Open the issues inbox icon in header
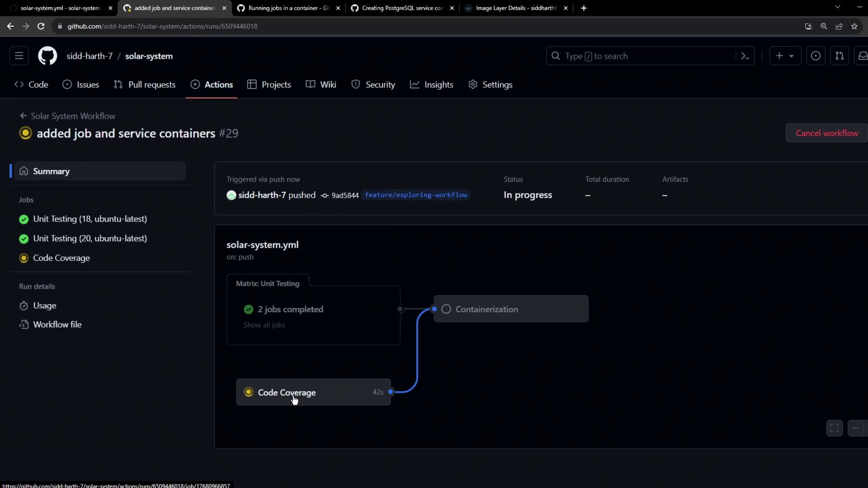The height and width of the screenshot is (488, 868). pos(816,56)
